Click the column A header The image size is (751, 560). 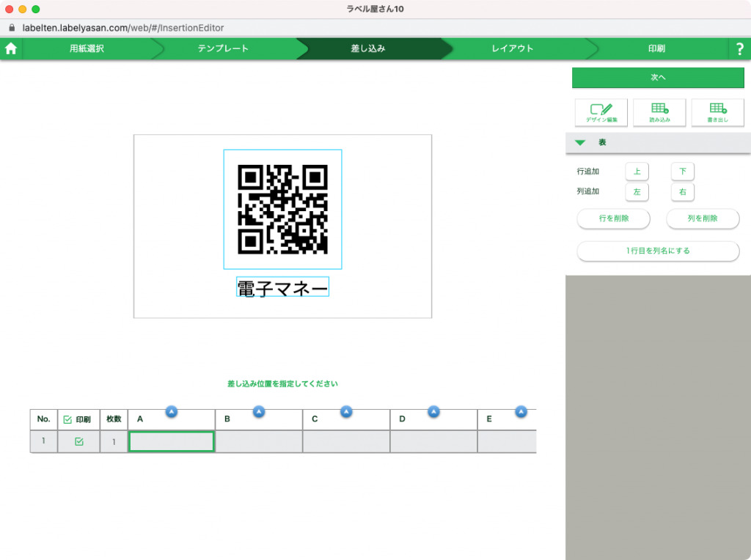pos(172,420)
